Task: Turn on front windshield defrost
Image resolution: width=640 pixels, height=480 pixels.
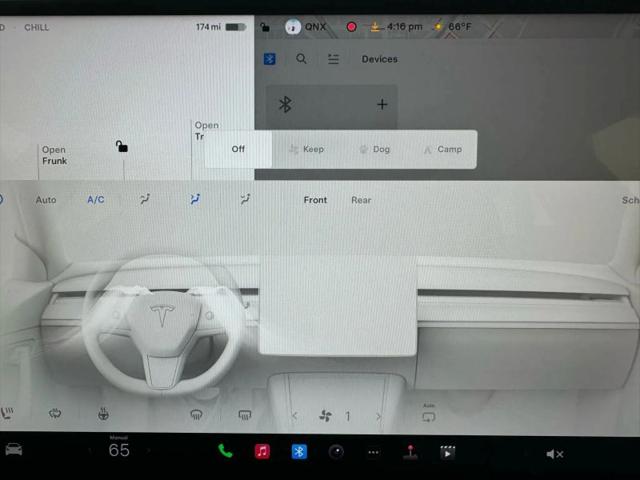Action: tap(196, 415)
